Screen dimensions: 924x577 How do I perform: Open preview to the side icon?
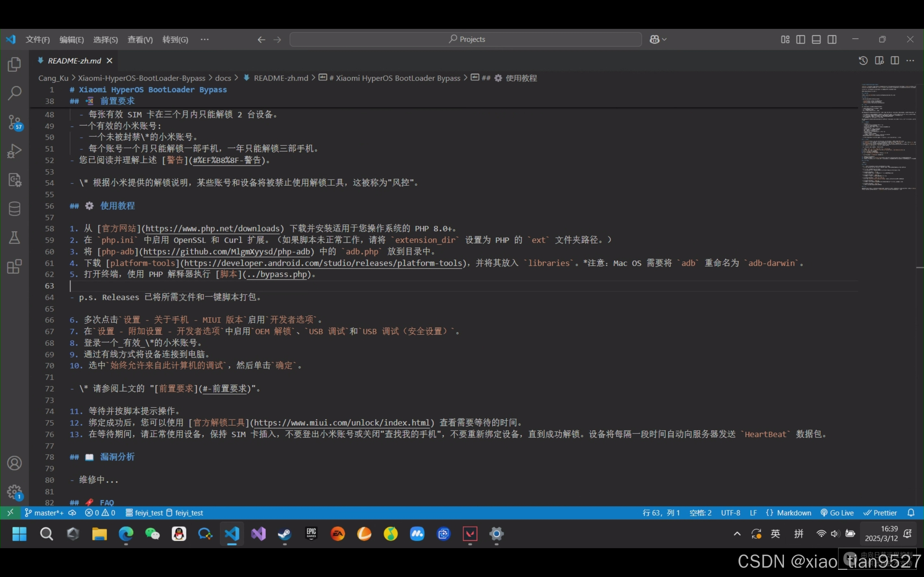[879, 61]
